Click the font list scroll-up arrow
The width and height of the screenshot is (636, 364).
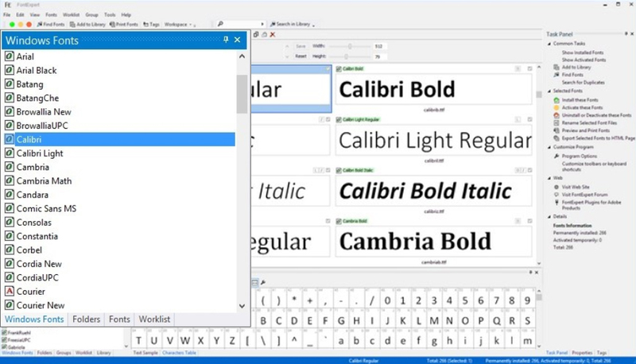tap(242, 56)
